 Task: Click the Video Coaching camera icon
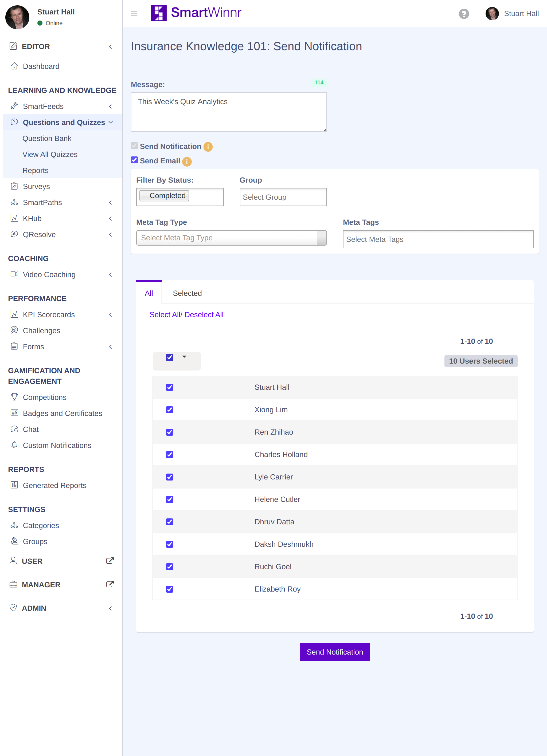tap(14, 274)
